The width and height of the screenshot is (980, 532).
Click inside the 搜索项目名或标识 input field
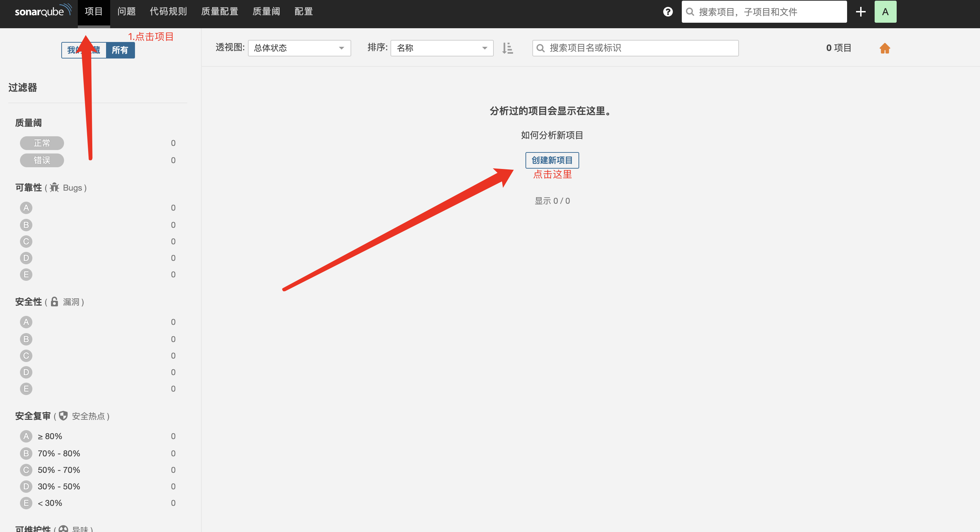pyautogui.click(x=635, y=48)
